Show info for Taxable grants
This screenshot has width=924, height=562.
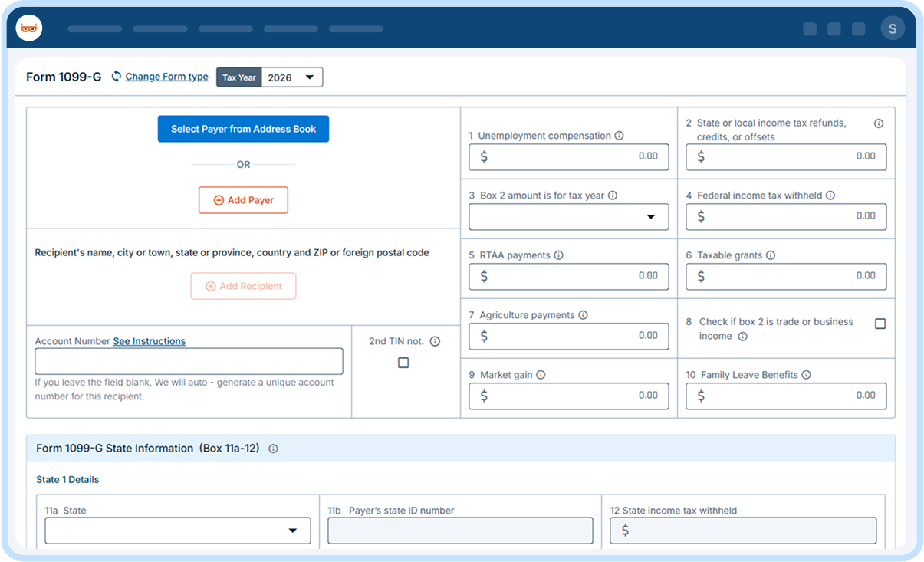click(x=771, y=255)
